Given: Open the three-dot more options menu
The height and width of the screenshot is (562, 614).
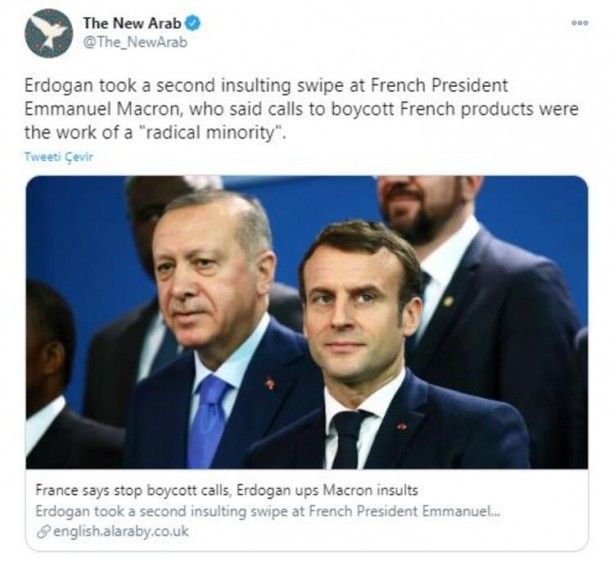Looking at the screenshot, I should 580,23.
